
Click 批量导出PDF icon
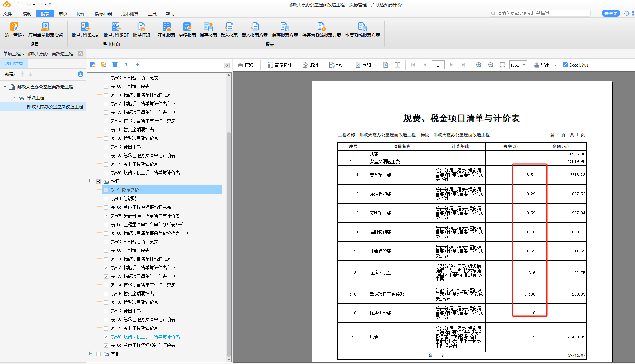pos(116,27)
